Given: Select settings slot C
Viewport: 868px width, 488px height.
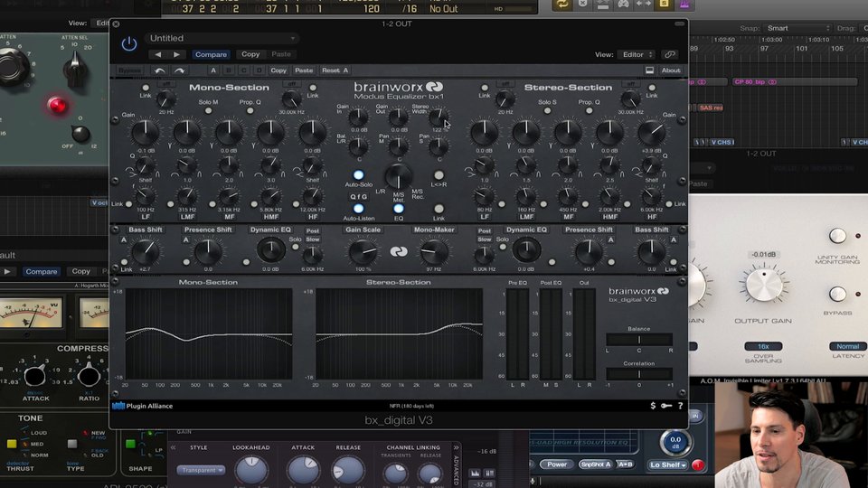Looking at the screenshot, I should click(243, 70).
